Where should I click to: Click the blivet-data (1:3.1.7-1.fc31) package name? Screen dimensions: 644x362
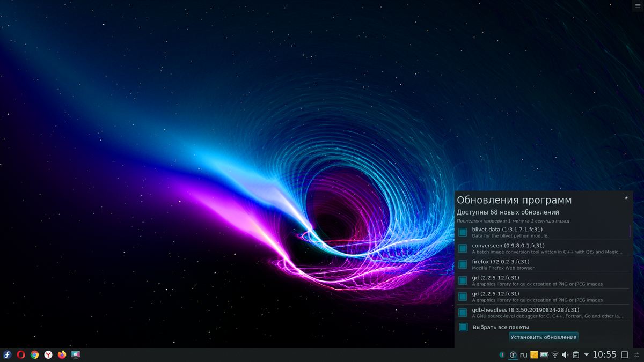pyautogui.click(x=507, y=230)
